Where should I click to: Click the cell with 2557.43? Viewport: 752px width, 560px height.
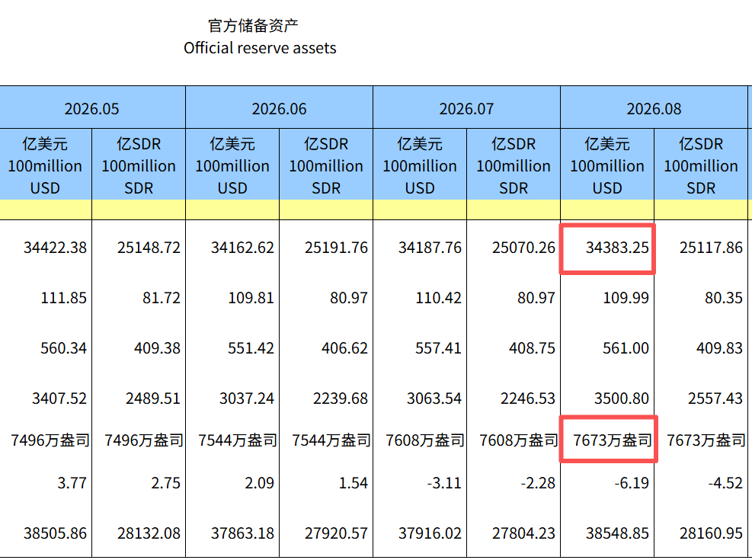point(715,398)
